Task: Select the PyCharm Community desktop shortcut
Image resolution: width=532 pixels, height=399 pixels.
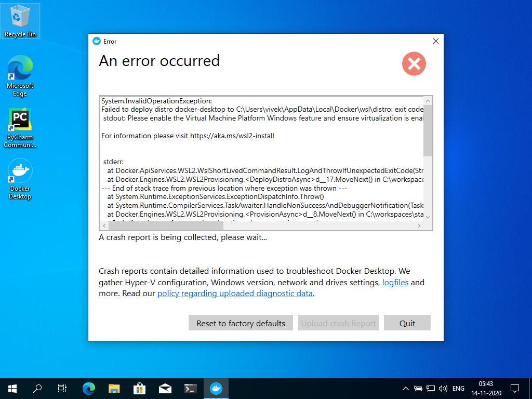Action: click(20, 128)
